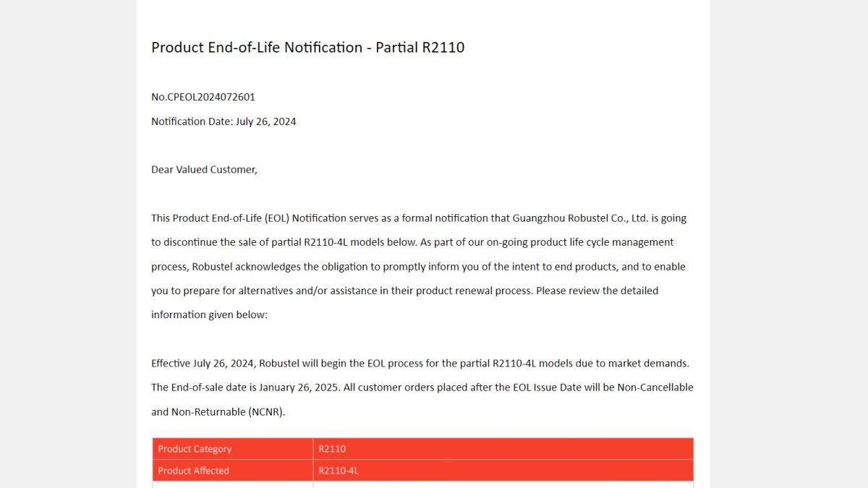
Task: Click the Product Category table cell
Action: (233, 449)
